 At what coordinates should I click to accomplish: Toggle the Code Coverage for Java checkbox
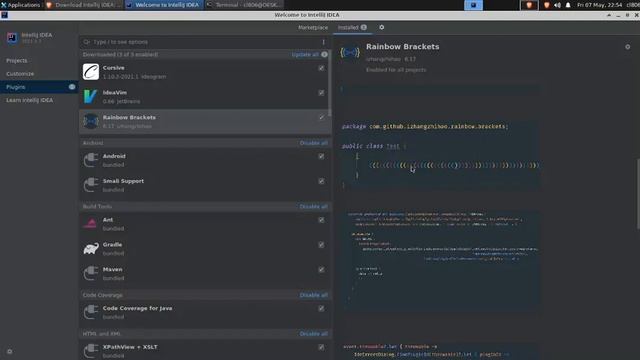pyautogui.click(x=321, y=309)
